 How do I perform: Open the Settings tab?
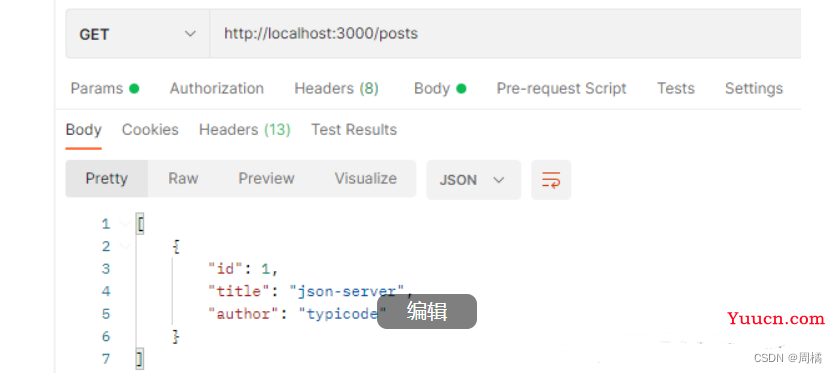(754, 89)
